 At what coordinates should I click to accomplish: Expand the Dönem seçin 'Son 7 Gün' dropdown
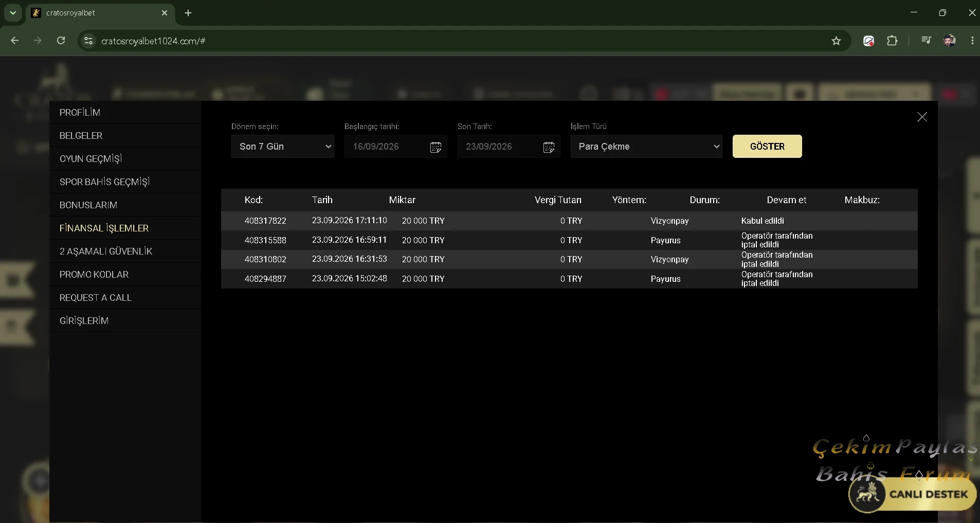pos(283,147)
